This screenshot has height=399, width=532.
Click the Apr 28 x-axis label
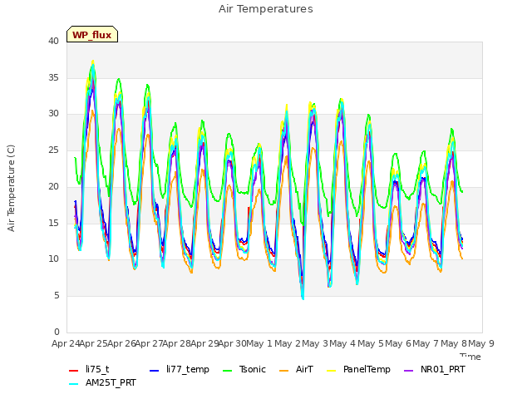coord(176,343)
